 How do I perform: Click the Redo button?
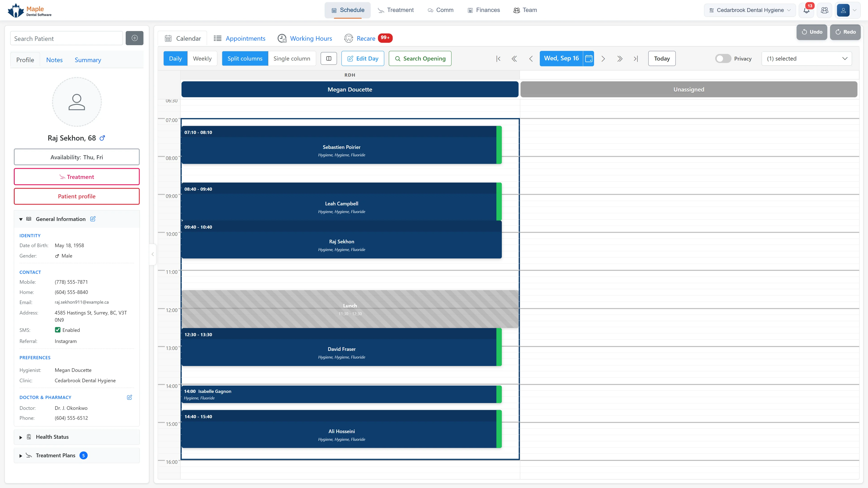click(x=845, y=32)
